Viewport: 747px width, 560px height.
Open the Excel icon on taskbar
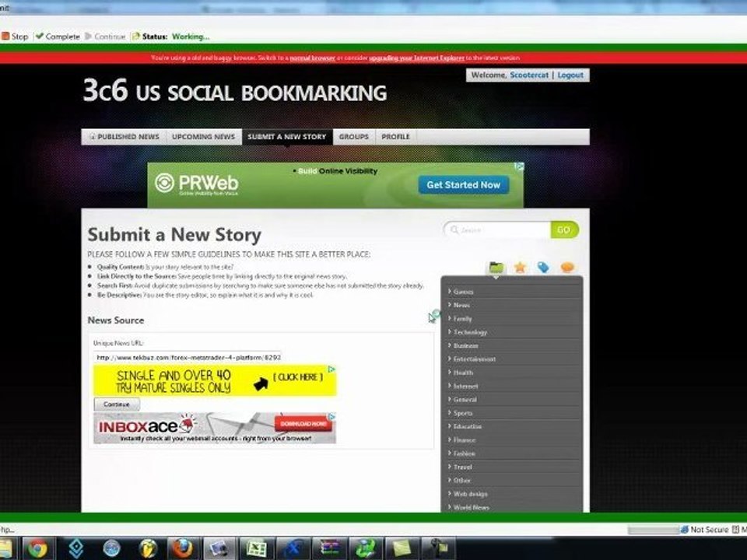256,548
